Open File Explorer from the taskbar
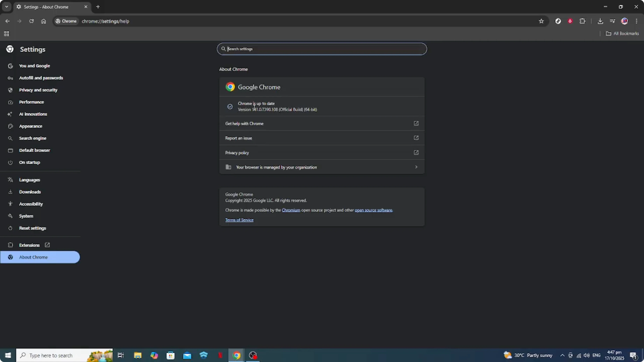 coord(138,355)
